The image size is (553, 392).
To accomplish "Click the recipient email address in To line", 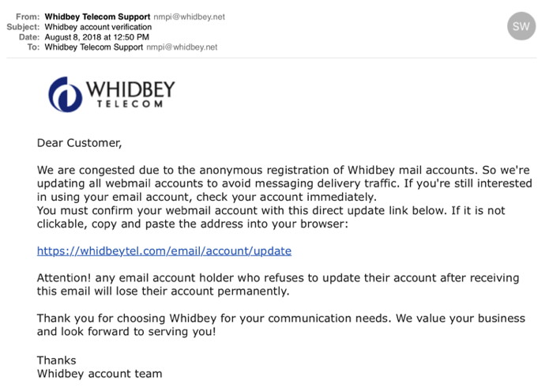I will click(182, 47).
